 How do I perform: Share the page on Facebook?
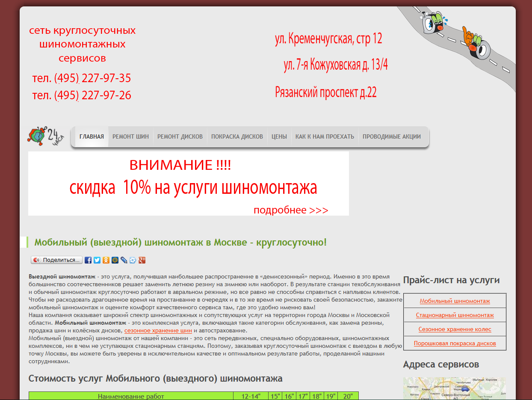tap(88, 260)
